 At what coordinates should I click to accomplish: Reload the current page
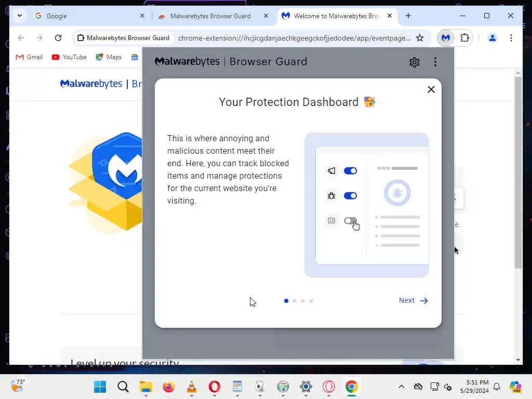[58, 38]
